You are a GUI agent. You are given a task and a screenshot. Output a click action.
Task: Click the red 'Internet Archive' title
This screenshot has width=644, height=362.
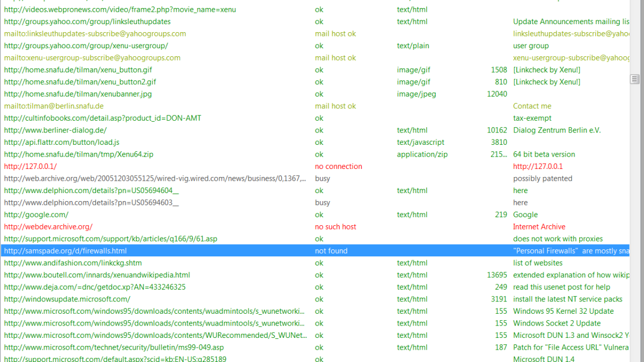pos(539,227)
